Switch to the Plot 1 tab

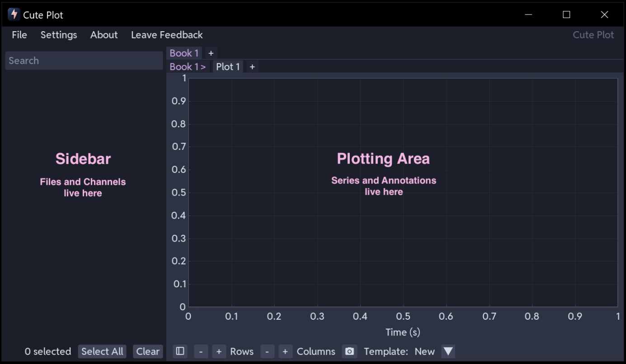coord(228,66)
